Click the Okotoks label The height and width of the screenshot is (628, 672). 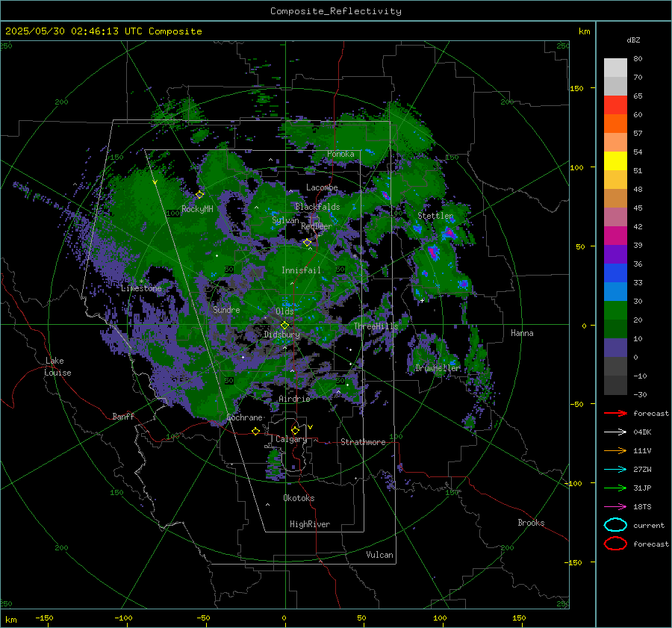[x=299, y=498]
